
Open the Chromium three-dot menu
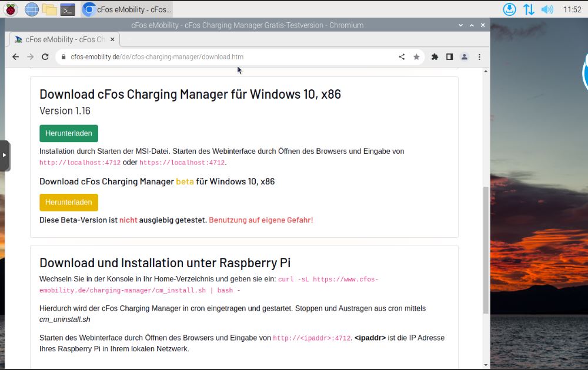pyautogui.click(x=479, y=57)
